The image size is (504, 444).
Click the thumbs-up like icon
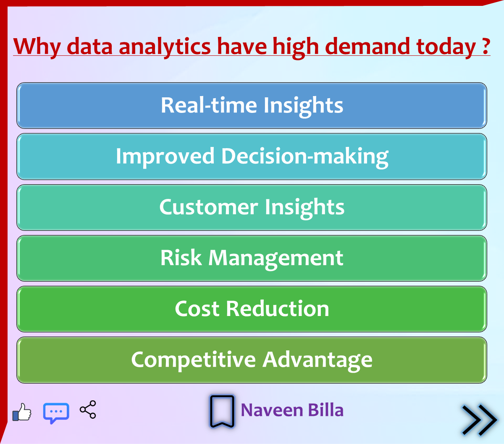(22, 412)
